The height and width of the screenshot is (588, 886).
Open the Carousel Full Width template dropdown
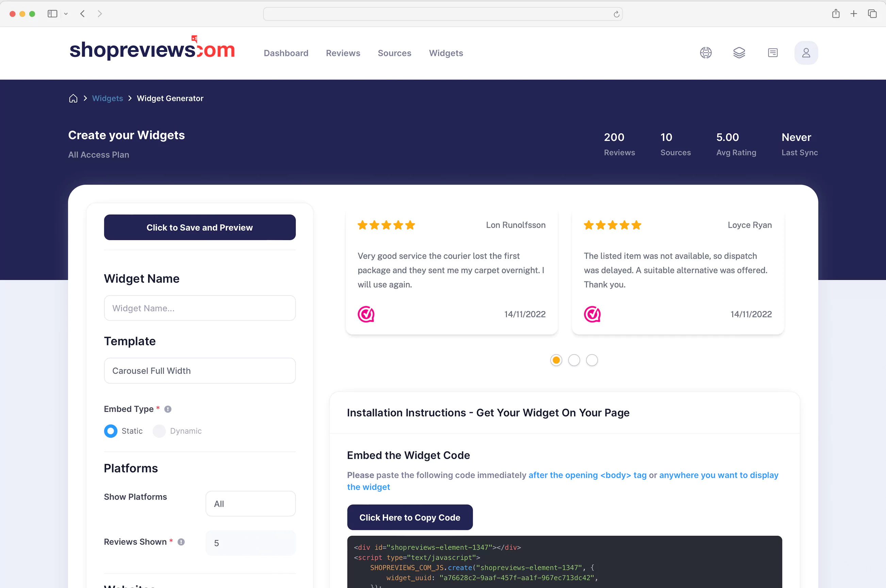click(199, 371)
